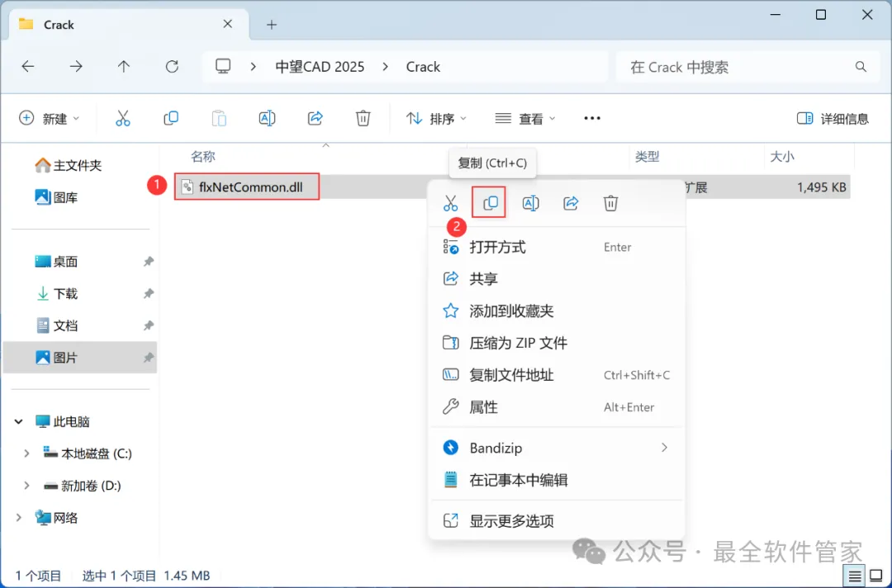This screenshot has height=588, width=892.
Task: Select 此电脑 in sidebar
Action: pos(62,421)
